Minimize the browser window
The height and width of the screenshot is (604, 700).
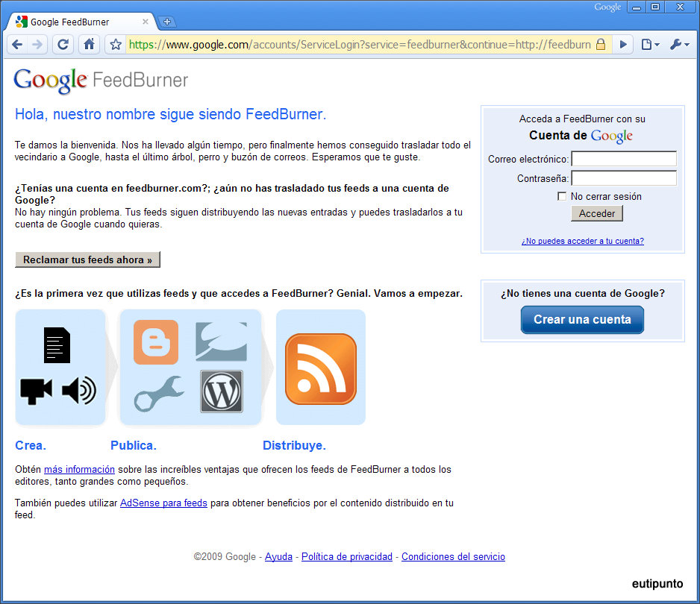[x=637, y=7]
